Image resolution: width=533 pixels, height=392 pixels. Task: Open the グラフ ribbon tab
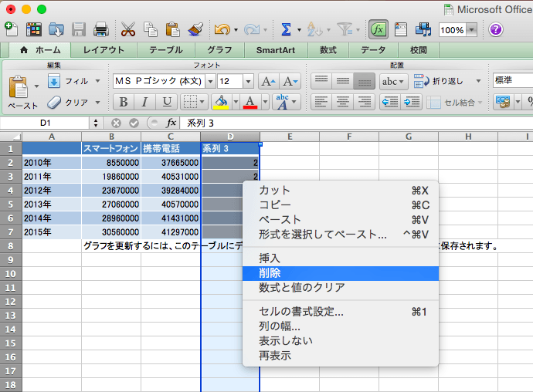point(219,50)
